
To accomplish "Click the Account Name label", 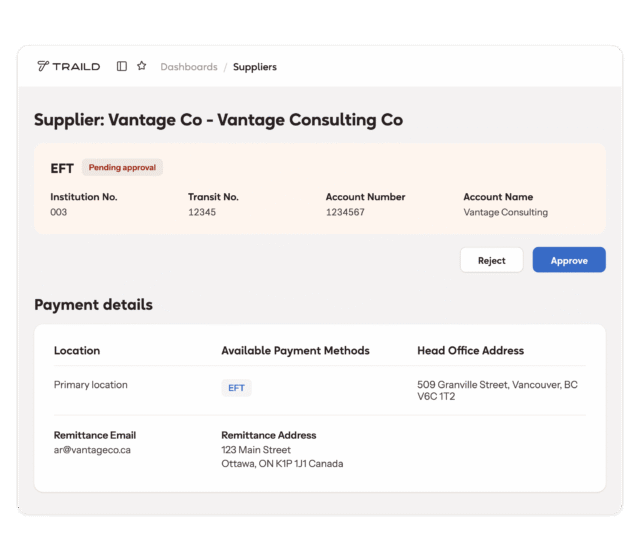I will tap(498, 197).
